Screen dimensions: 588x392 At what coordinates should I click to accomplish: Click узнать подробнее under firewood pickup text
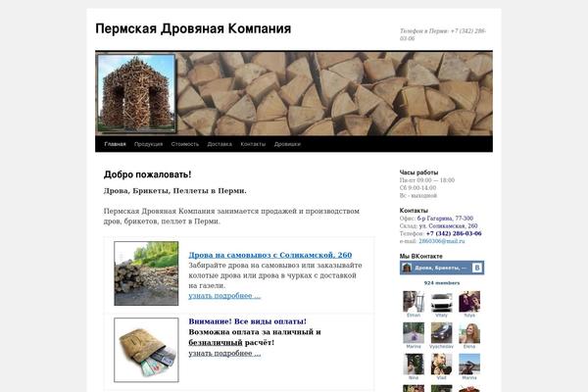coord(224,296)
